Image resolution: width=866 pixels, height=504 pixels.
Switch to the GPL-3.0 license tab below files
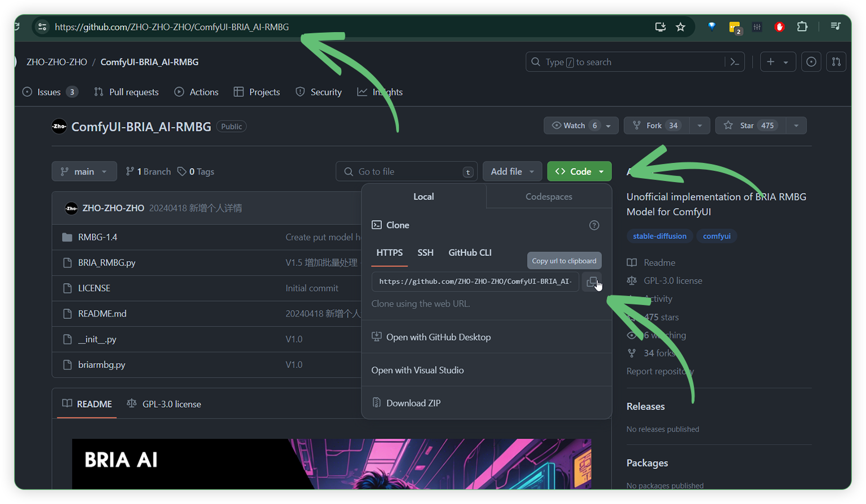pyautogui.click(x=164, y=404)
